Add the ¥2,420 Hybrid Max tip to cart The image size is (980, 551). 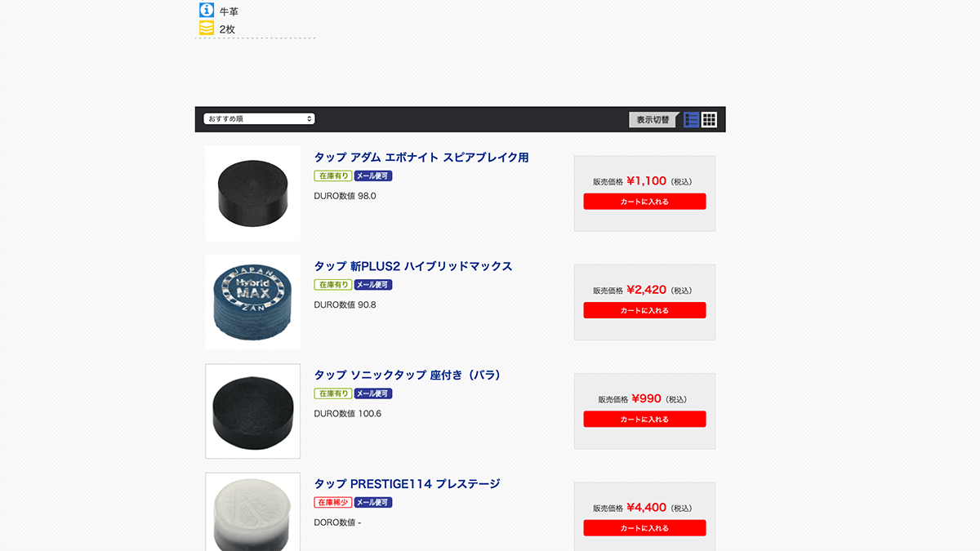click(x=644, y=310)
